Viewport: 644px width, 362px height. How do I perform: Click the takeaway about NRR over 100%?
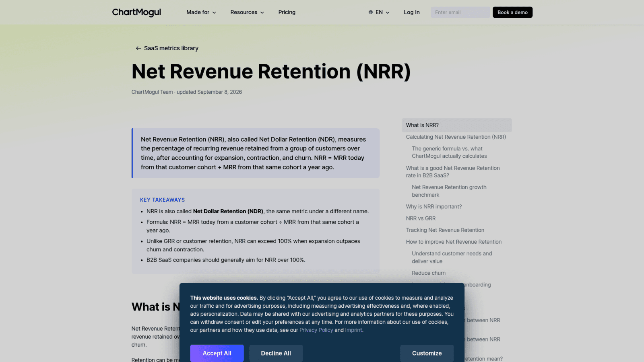226,260
